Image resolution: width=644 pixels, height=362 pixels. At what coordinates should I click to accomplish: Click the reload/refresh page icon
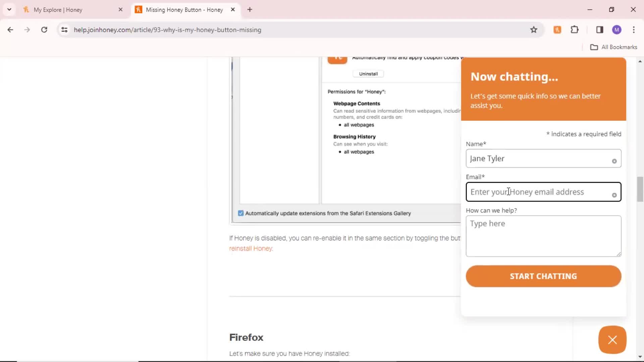pos(44,30)
